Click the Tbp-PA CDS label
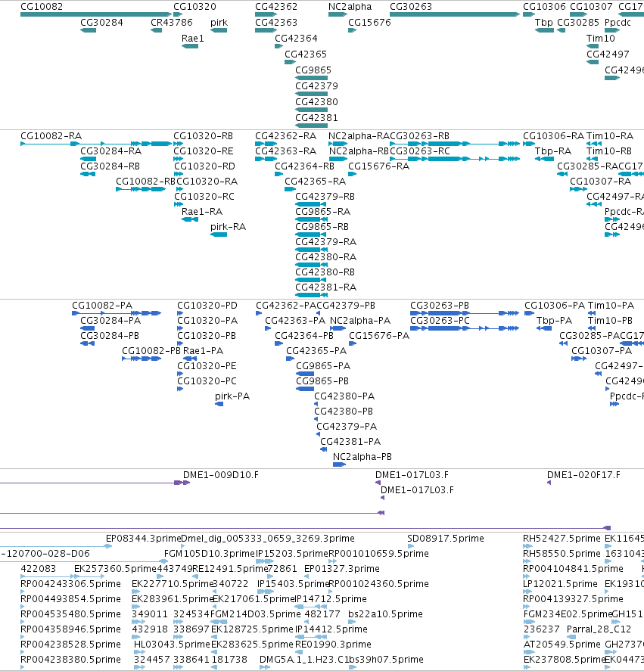The width and height of the screenshot is (644, 671). [554, 321]
